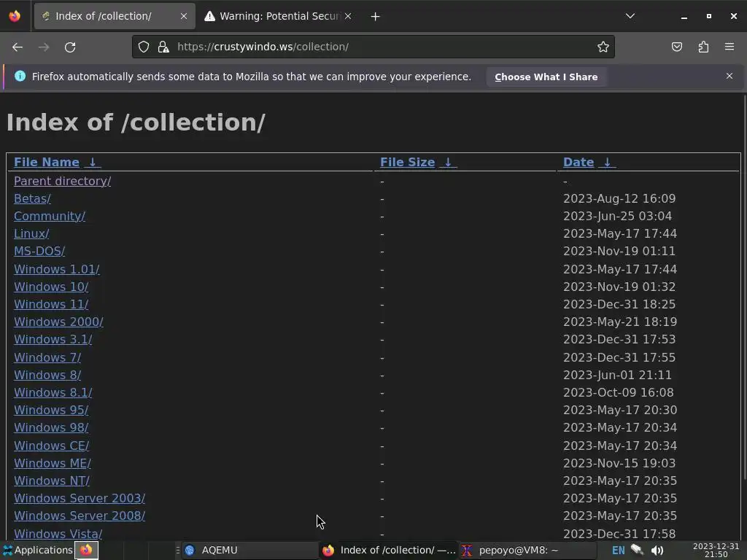List all tabs dropdown arrow
The image size is (747, 560).
coord(630,16)
